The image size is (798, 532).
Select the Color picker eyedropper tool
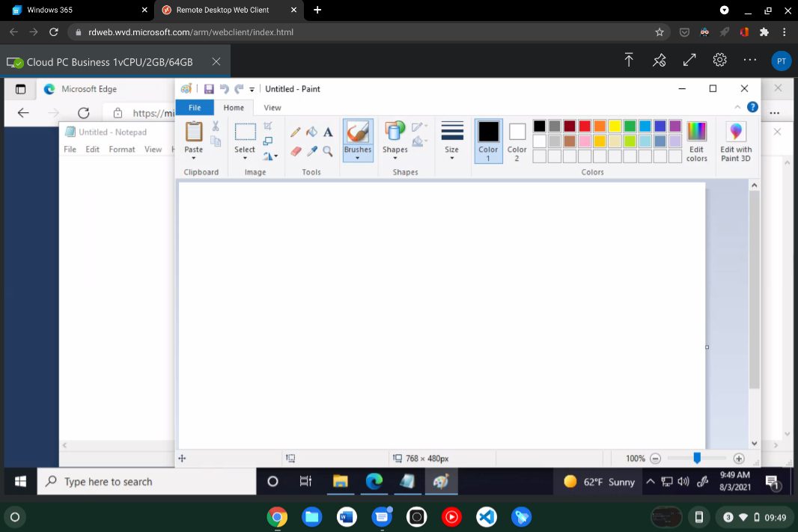311,151
